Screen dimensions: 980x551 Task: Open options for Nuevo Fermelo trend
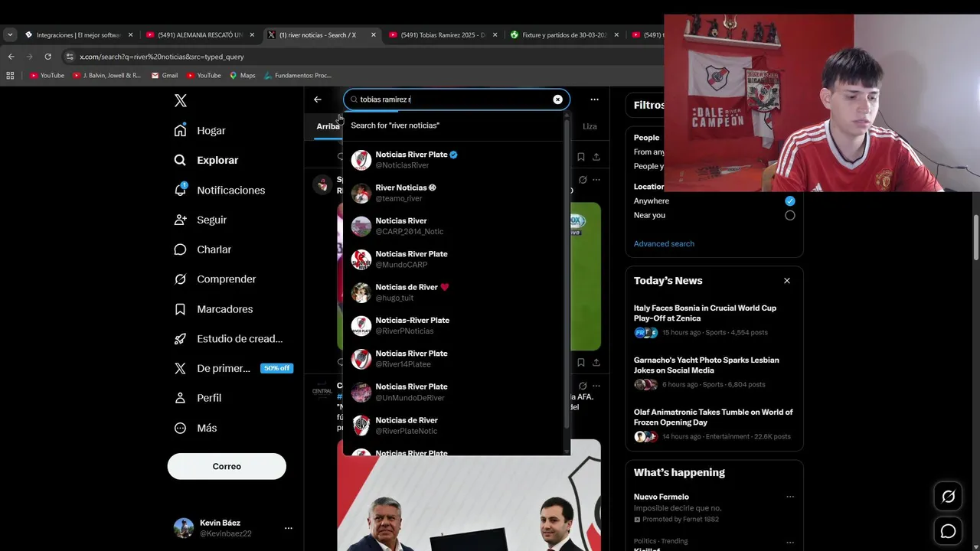pyautogui.click(x=789, y=497)
